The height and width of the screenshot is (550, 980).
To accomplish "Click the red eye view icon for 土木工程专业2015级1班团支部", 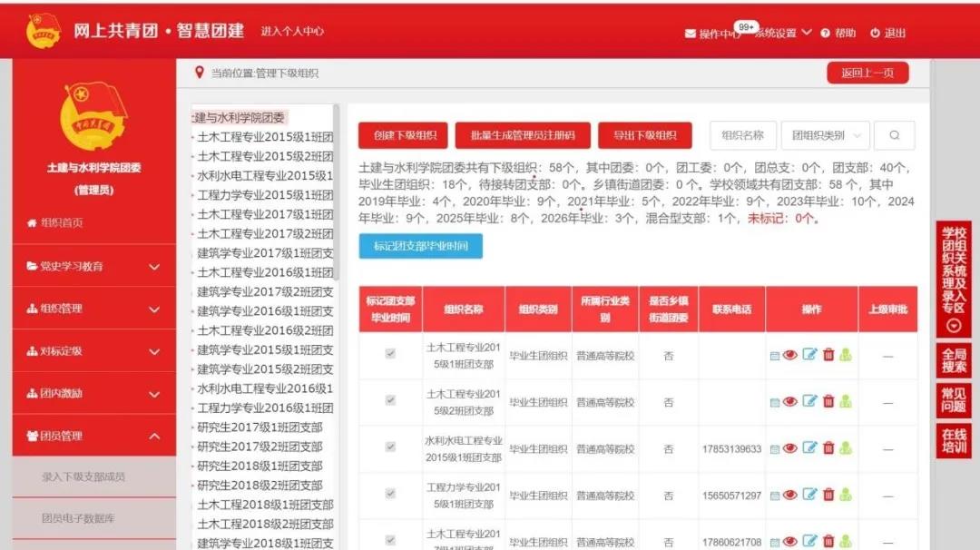I will [x=789, y=355].
